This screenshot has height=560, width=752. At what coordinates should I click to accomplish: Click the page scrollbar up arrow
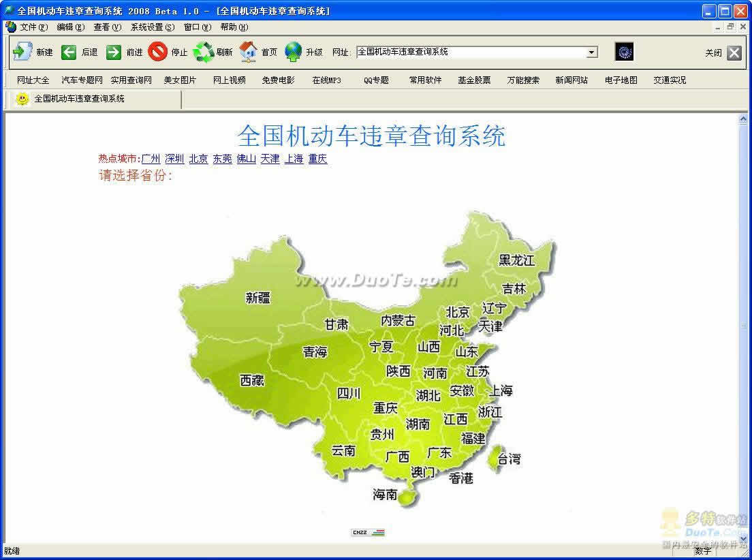coord(743,119)
